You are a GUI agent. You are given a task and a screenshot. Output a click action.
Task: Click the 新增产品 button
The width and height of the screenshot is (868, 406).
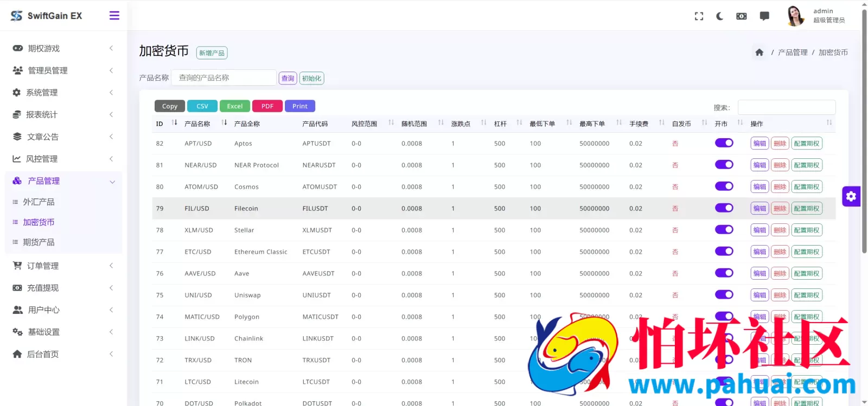212,53
